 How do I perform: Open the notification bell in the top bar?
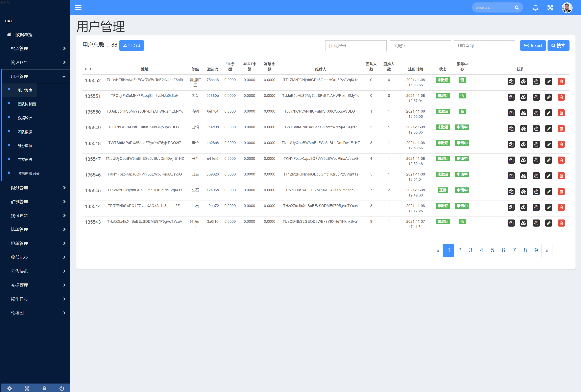(535, 7)
